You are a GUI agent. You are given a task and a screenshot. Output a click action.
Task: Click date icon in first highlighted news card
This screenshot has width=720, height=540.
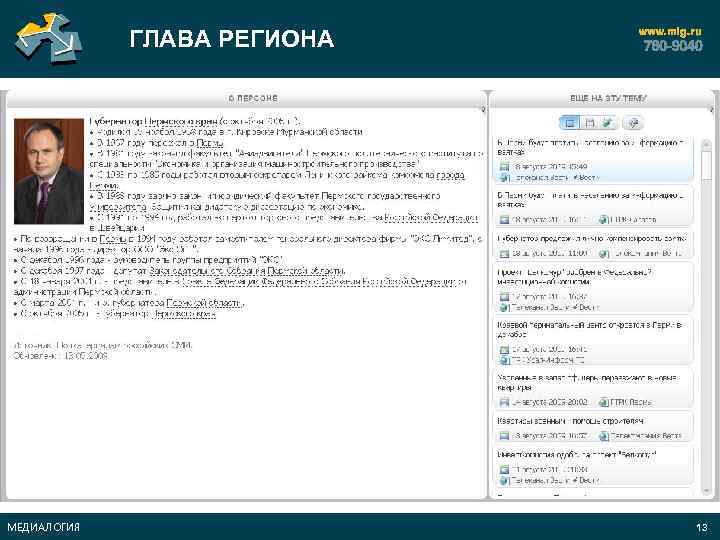(504, 166)
